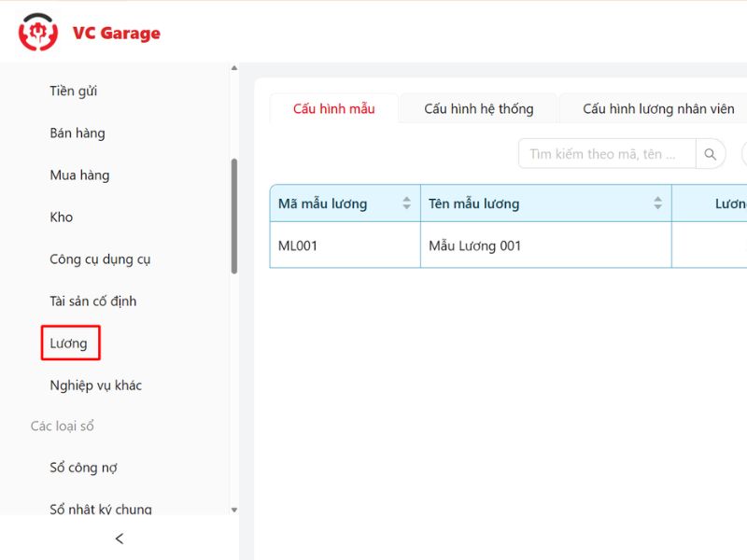
Task: Sort the Mã mẫu lương column with its arrows
Action: tap(408, 203)
